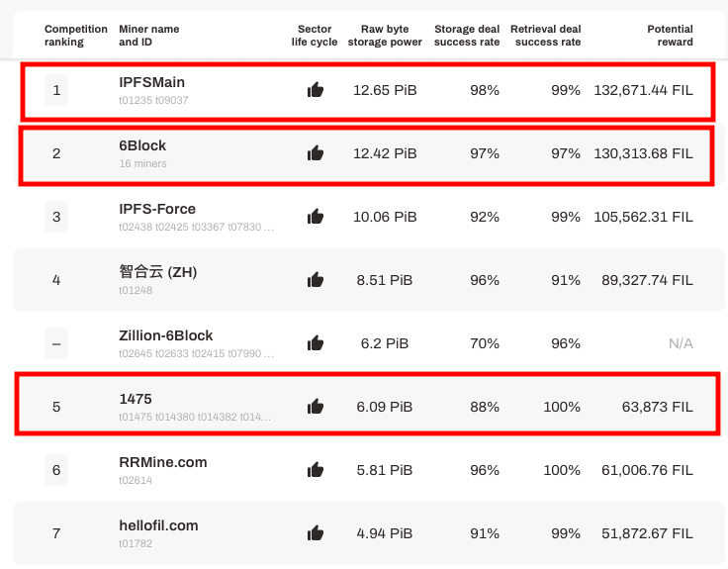Click the 70% storage deal success rate
Viewport: 728px width, 569px height.
pyautogui.click(x=485, y=343)
